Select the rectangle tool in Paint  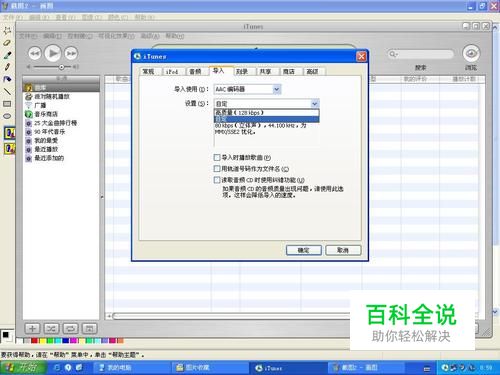click(x=7, y=104)
